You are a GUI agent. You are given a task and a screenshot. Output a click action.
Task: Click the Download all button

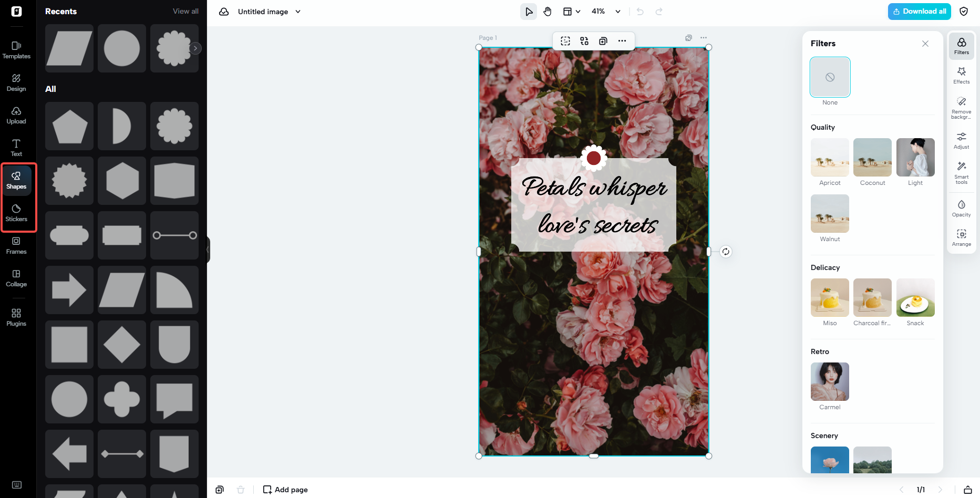click(920, 12)
